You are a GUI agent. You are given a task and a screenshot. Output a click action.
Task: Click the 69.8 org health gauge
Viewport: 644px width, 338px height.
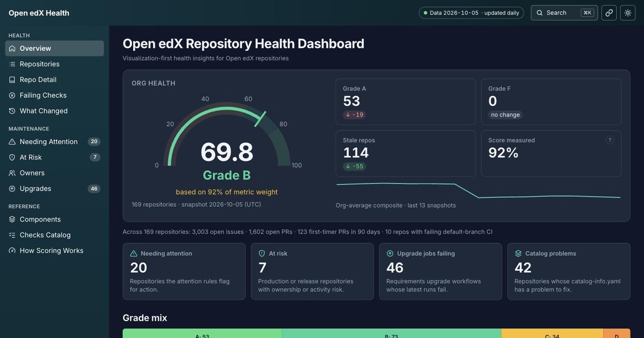click(226, 139)
